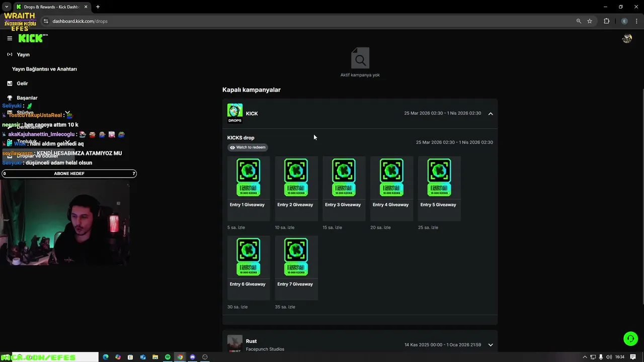Open the notification center icon
644x362 pixels.
tap(633, 357)
